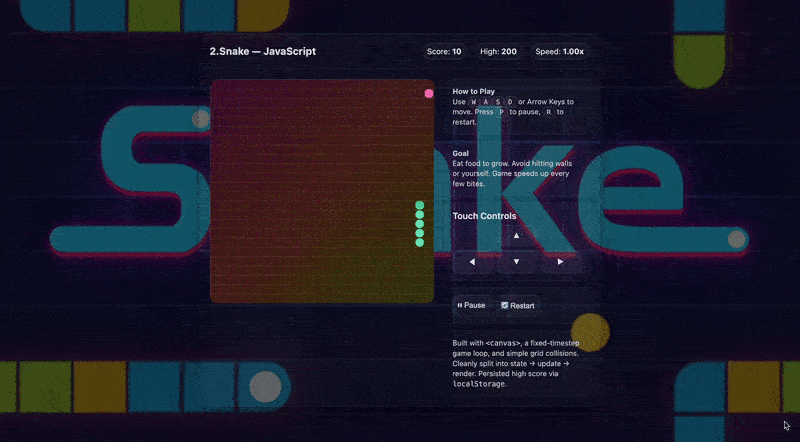Click the pink food dot on the board
The width and height of the screenshot is (800, 442).
click(429, 93)
